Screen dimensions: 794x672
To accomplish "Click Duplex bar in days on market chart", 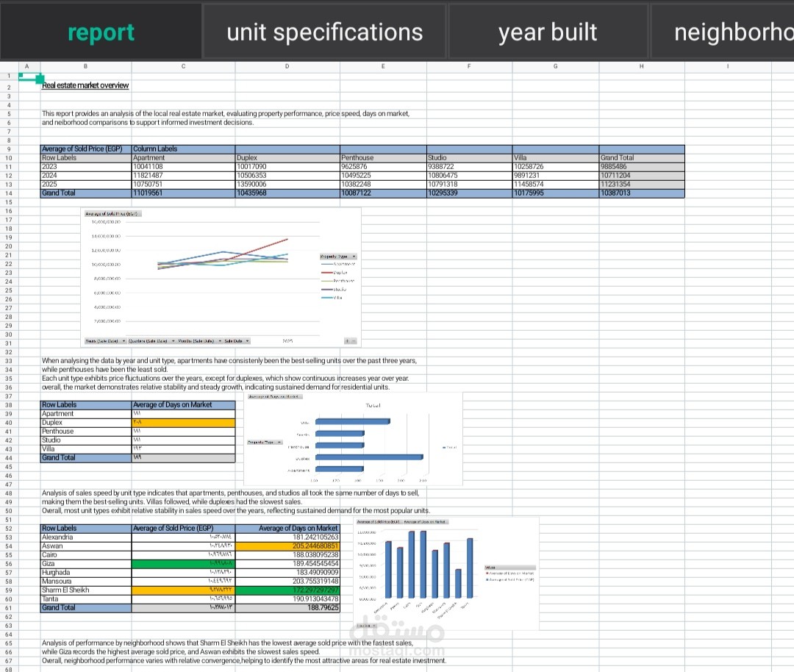I will [368, 457].
